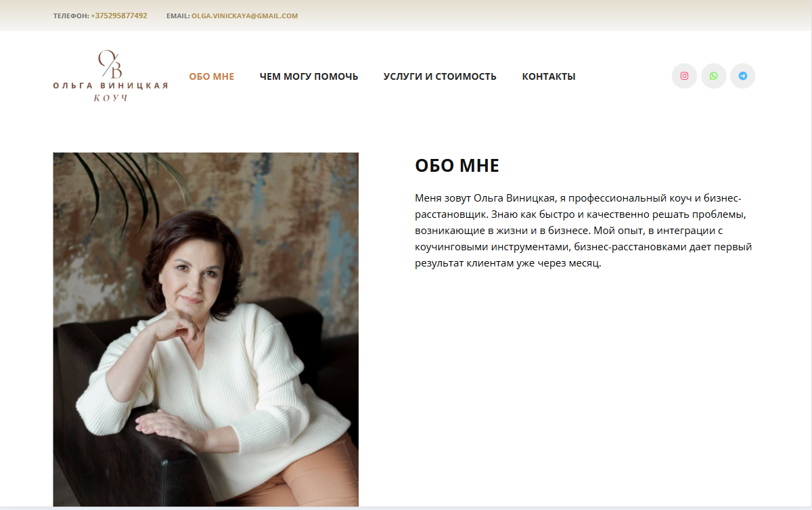Image resolution: width=812 pixels, height=510 pixels.
Task: Open the Instagram profile icon
Action: tap(684, 76)
